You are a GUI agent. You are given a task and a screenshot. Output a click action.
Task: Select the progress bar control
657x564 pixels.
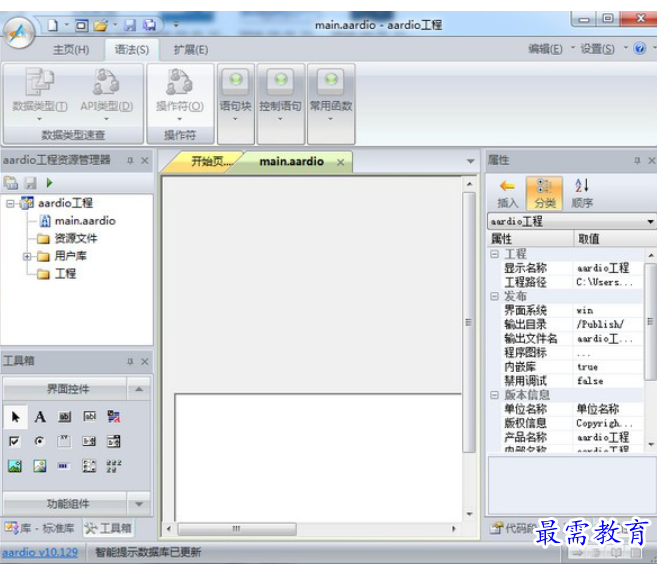click(x=63, y=466)
